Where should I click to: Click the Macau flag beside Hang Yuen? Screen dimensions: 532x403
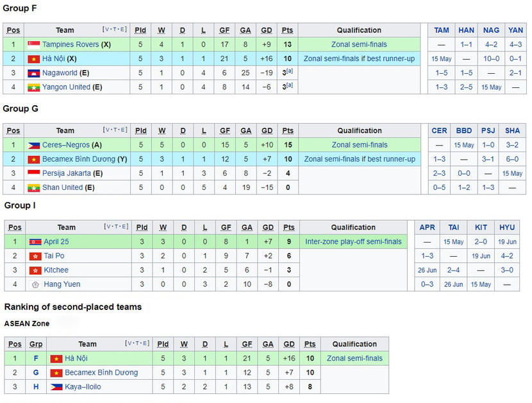(x=35, y=284)
